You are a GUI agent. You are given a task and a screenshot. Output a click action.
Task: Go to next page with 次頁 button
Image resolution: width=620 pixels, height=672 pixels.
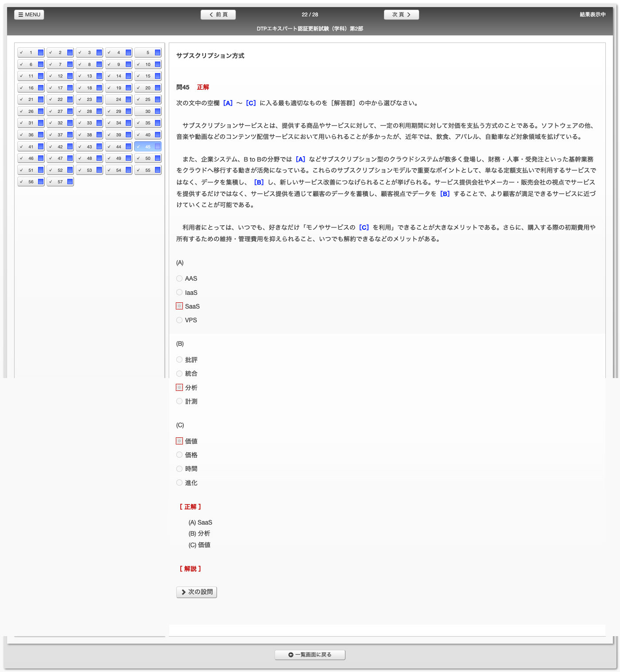coord(401,15)
